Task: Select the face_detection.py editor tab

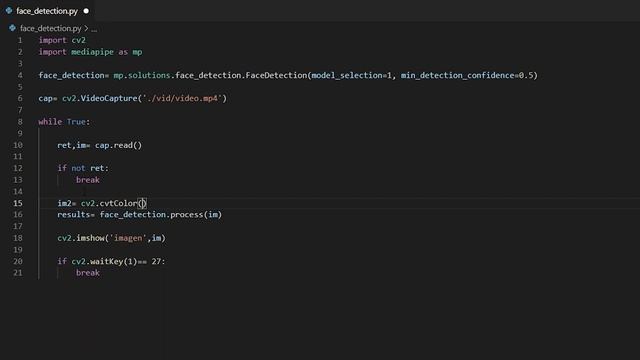Action: pyautogui.click(x=47, y=11)
